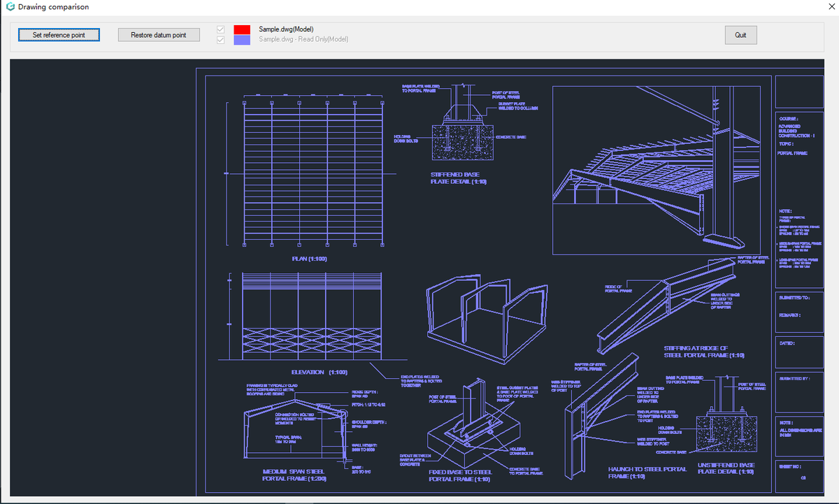The height and width of the screenshot is (504, 839).
Task: Click the UNSTIFFENED BASE PLATE DETAIL title
Action: 726,468
